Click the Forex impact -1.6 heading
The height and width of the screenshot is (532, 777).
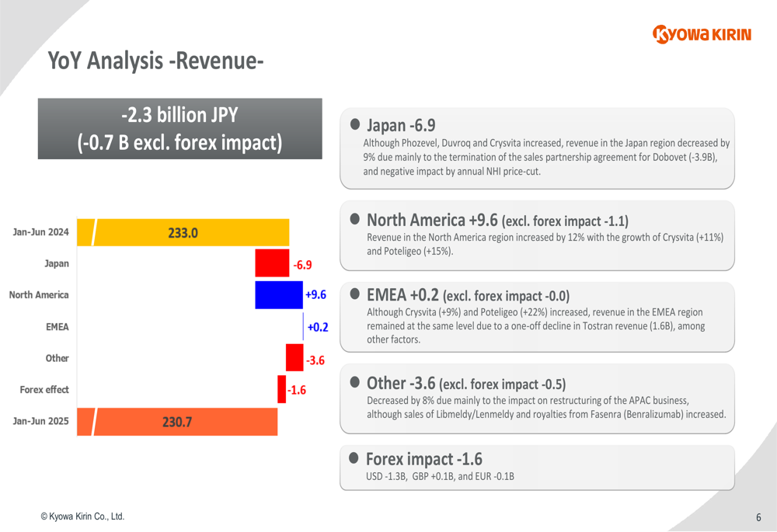coord(424,458)
